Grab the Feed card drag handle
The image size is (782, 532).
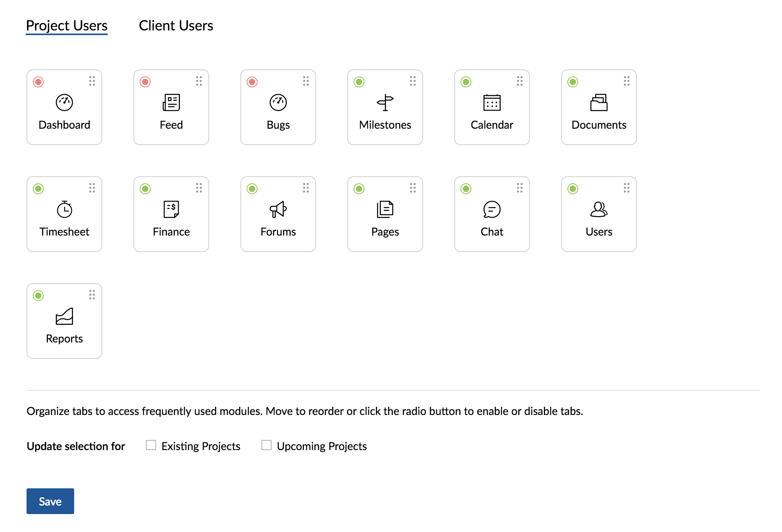coord(199,81)
